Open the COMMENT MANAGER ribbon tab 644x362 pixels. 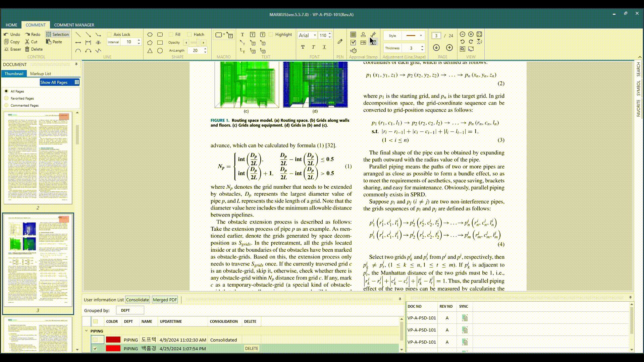coord(74,25)
